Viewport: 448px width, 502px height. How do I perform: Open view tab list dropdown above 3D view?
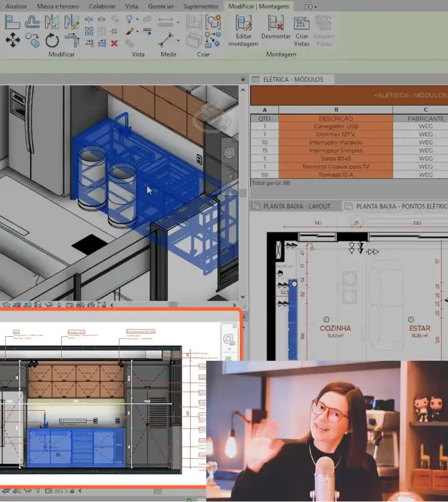243,80
